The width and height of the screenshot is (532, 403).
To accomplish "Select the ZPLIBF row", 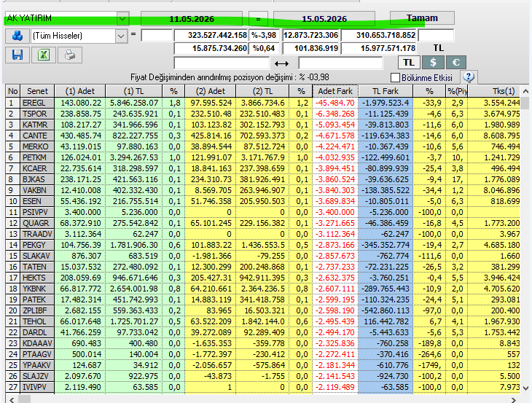I will 262,310.
